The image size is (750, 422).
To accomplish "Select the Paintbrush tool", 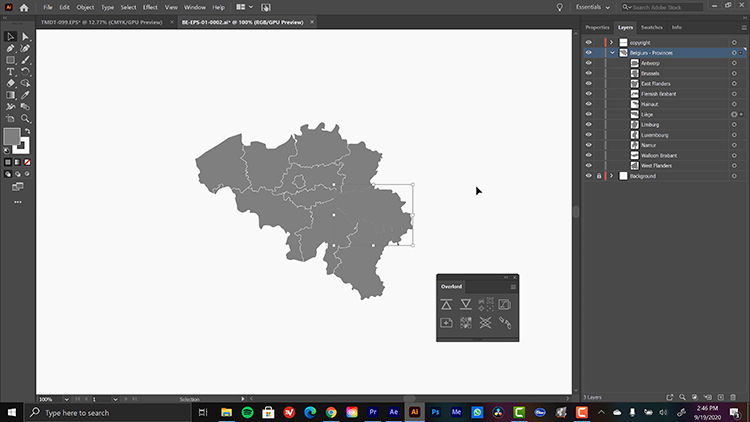I will coord(25,60).
